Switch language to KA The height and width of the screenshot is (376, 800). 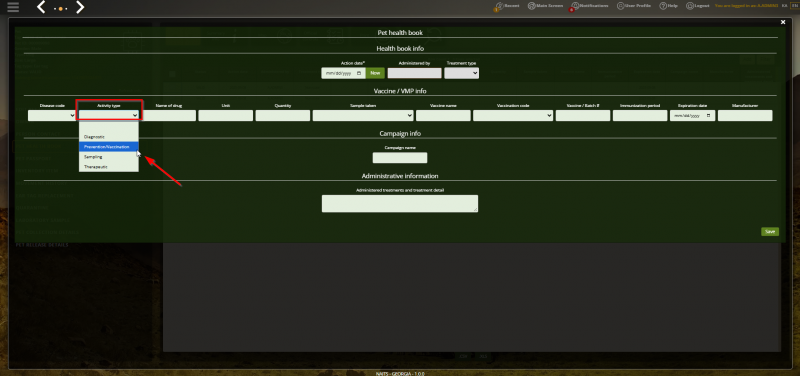784,6
